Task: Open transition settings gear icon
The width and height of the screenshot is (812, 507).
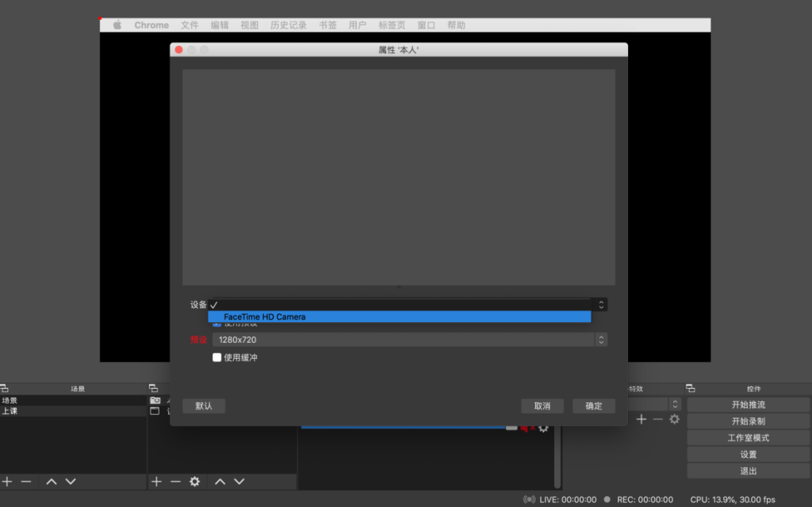Action: [x=674, y=419]
